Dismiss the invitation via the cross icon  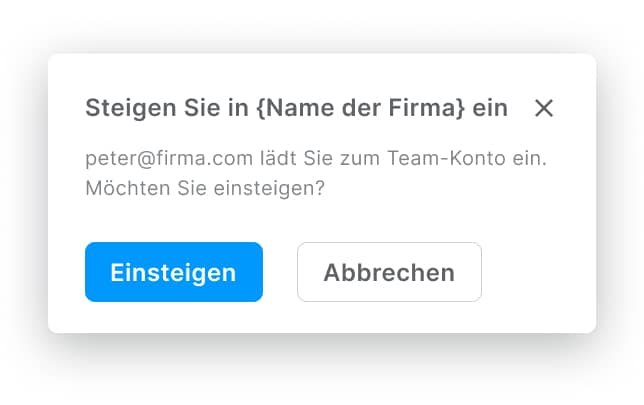point(544,108)
